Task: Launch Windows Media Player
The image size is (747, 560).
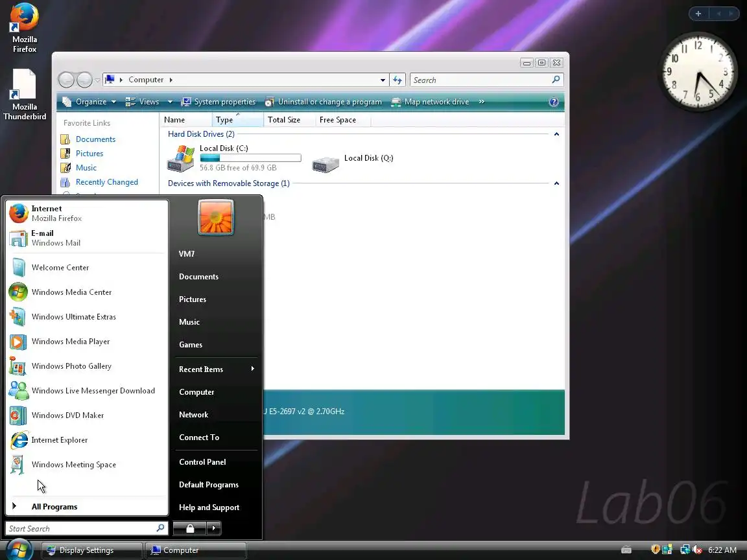Action: [87, 342]
